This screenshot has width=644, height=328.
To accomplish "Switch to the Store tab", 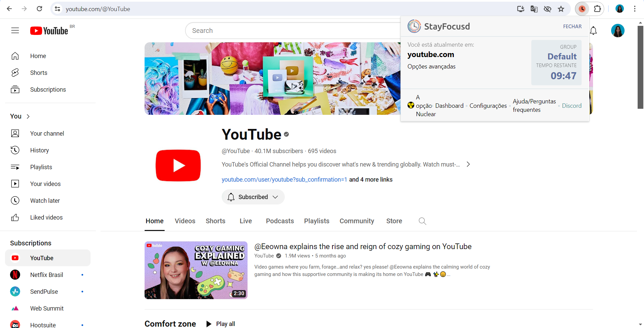I will [x=394, y=221].
